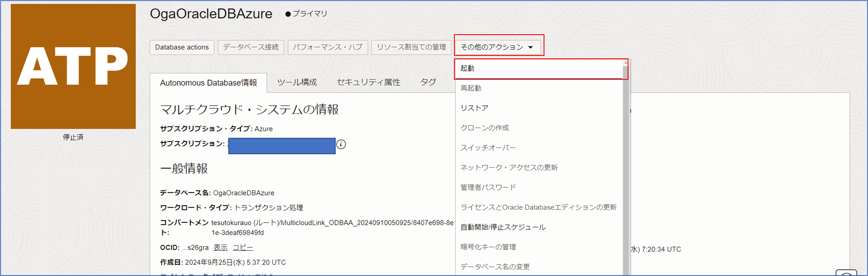Click ネットワーク・アクセスの更新 menu item
This screenshot has width=868, height=276.
point(539,168)
